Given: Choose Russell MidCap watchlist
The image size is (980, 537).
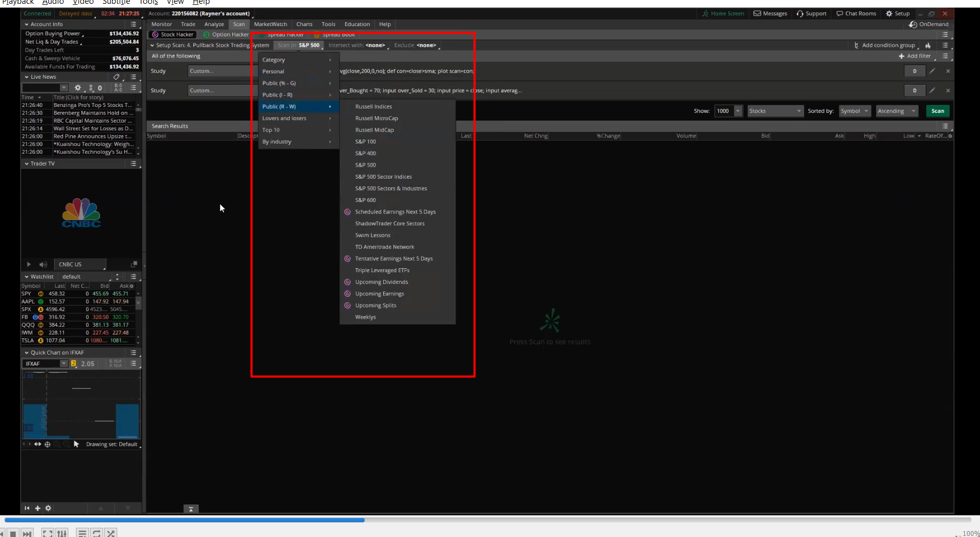Looking at the screenshot, I should [374, 130].
